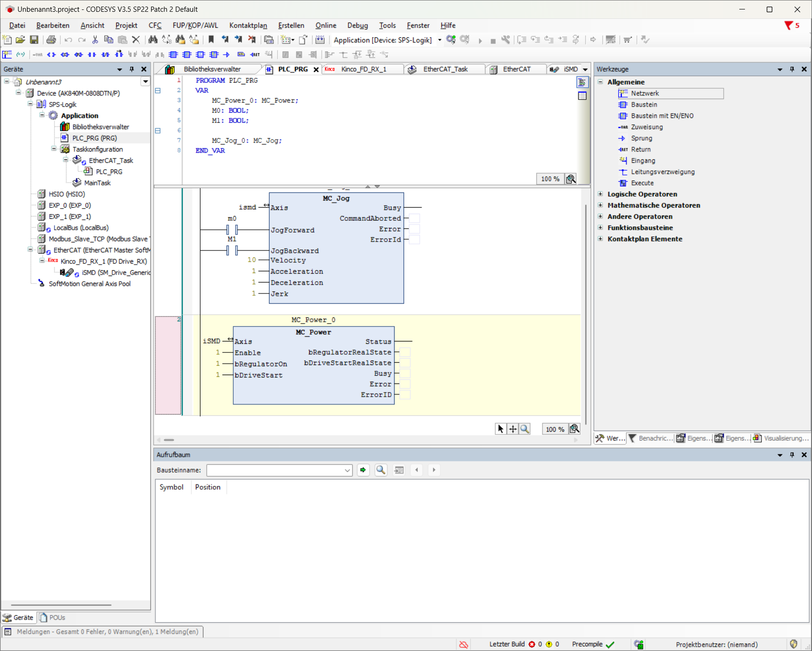The width and height of the screenshot is (812, 651).
Task: Collapse the Device (AK840M-0808DTN/P) node
Action: point(18,93)
